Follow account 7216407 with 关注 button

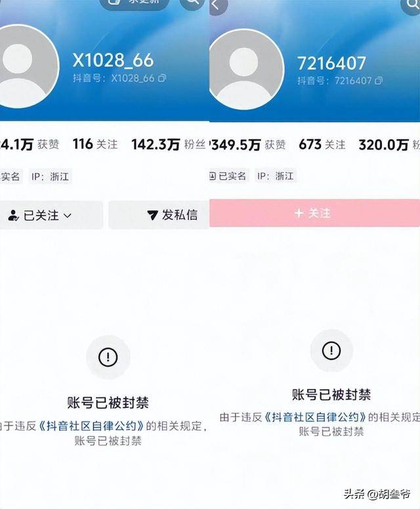pyautogui.click(x=314, y=213)
